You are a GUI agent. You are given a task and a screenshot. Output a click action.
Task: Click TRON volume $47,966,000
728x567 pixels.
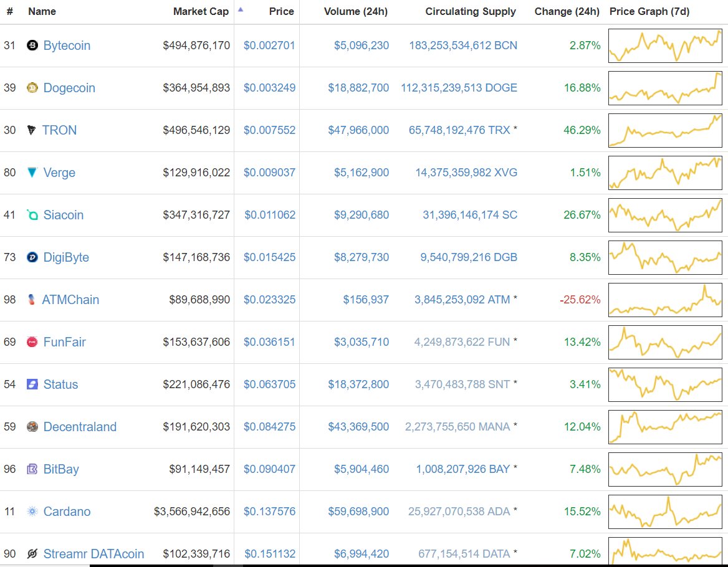pyautogui.click(x=358, y=130)
